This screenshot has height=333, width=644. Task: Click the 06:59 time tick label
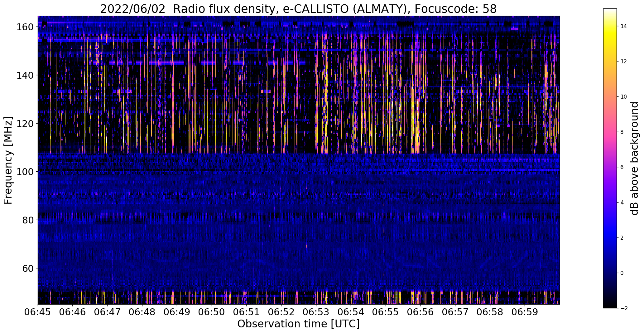pos(525,312)
